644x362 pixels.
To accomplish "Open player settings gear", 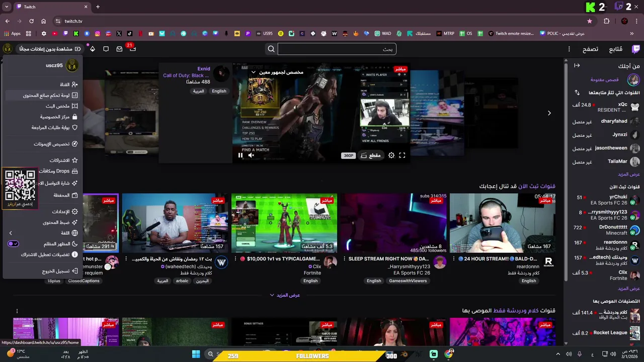I will coord(391,155).
